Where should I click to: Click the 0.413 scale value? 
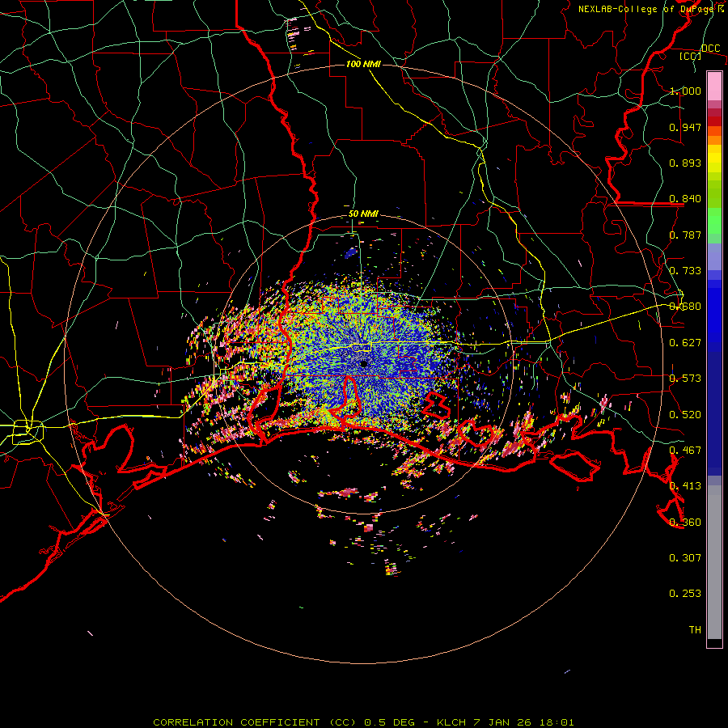(x=685, y=486)
